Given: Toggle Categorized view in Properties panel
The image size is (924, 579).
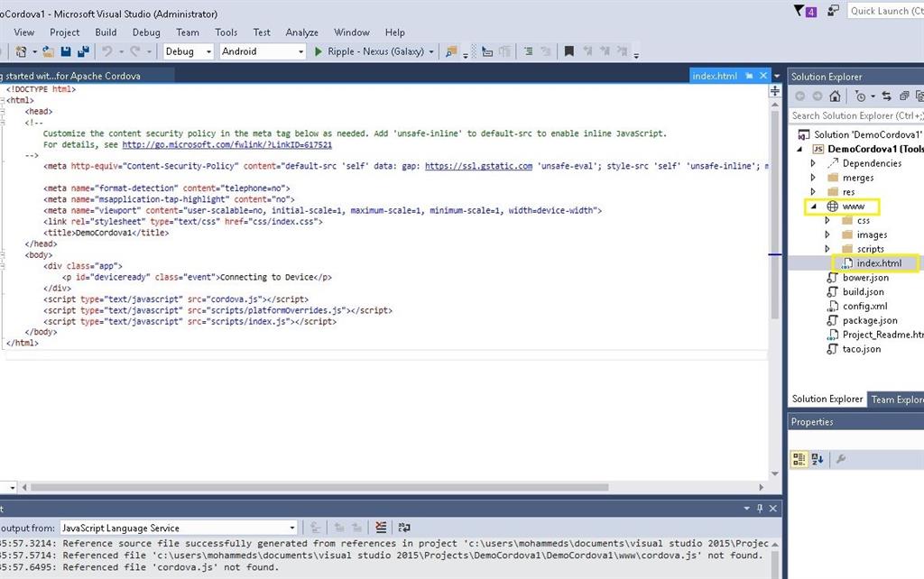Looking at the screenshot, I should [799, 459].
